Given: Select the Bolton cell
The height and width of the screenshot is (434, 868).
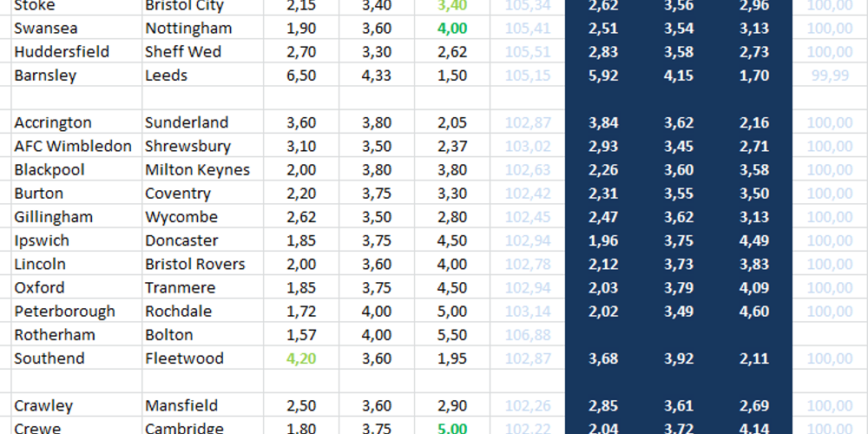Looking at the screenshot, I should (x=202, y=335).
